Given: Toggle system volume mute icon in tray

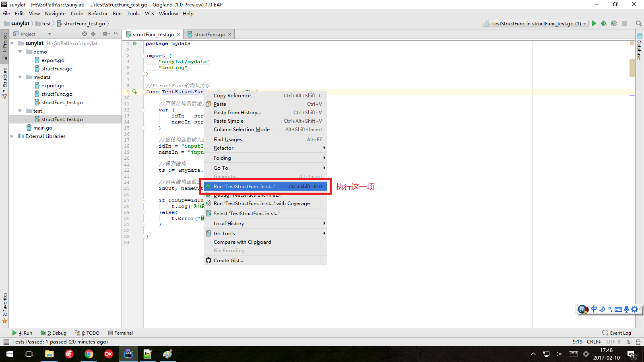Looking at the screenshot, I should (559, 354).
